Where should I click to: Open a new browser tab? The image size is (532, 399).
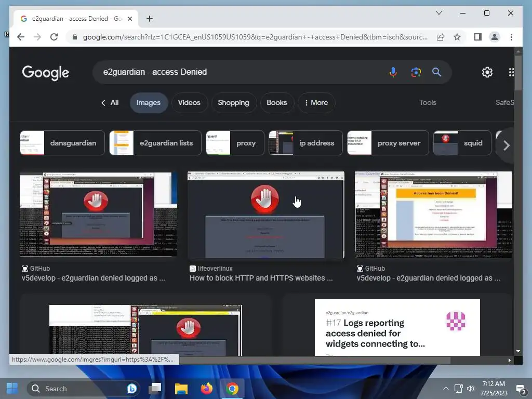click(x=149, y=19)
